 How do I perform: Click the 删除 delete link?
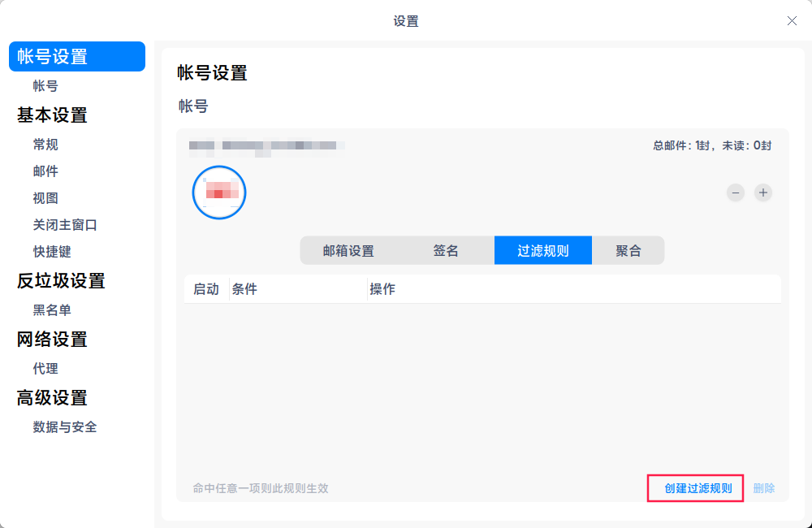click(764, 488)
